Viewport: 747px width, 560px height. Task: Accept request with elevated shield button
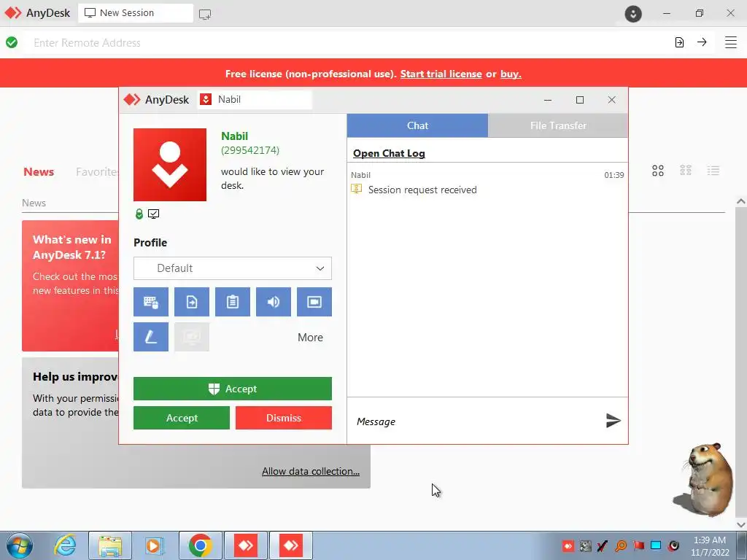(x=233, y=389)
